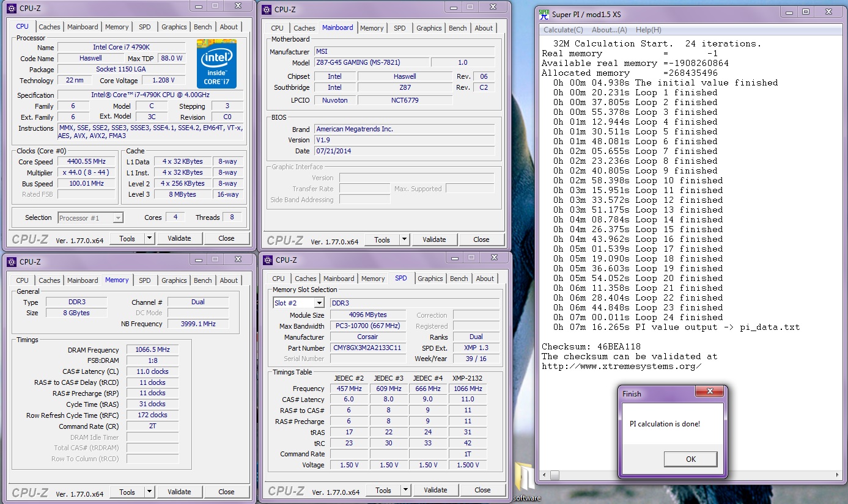Screen dimensions: 848x504
Task: Click the PI calculation is done! message
Action: [665, 424]
